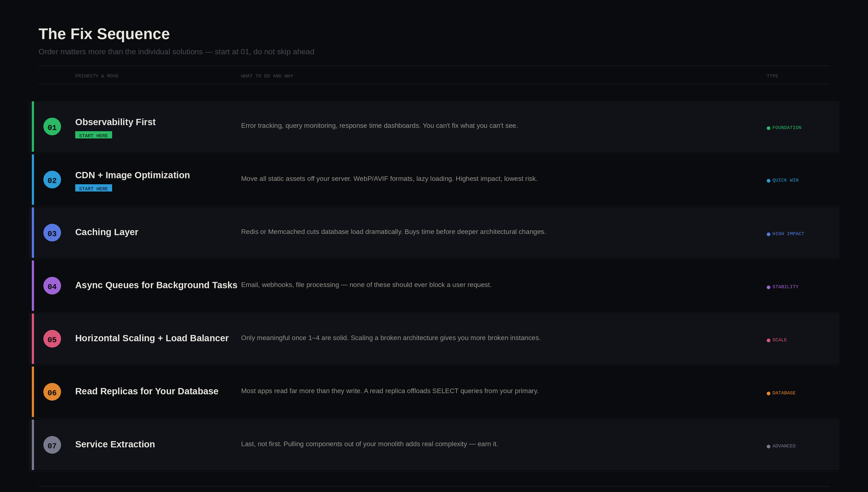The width and height of the screenshot is (868, 492).
Task: Click the Service Extraction row title
Action: [115, 444]
